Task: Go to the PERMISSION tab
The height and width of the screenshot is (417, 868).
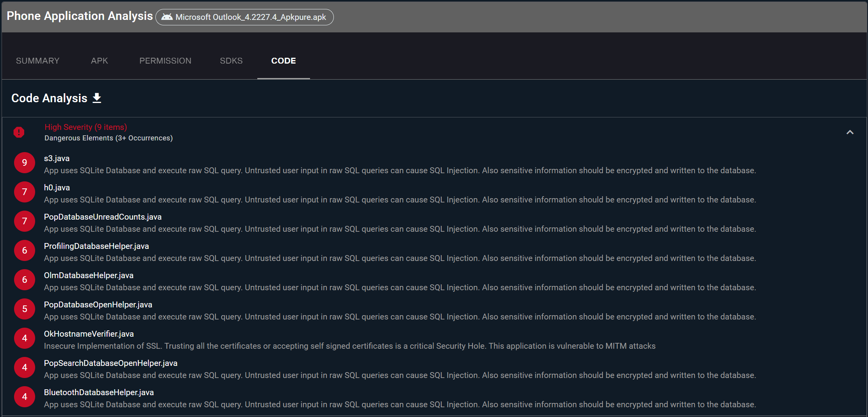Action: pos(165,60)
